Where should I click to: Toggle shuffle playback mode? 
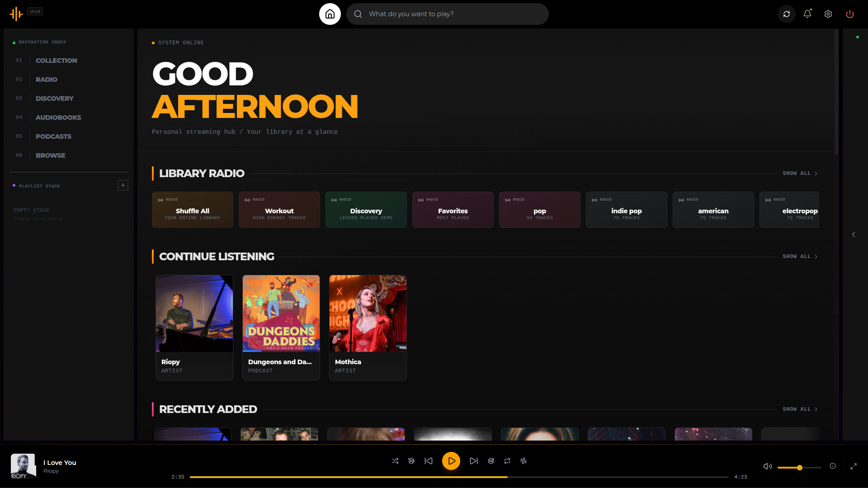(x=395, y=461)
